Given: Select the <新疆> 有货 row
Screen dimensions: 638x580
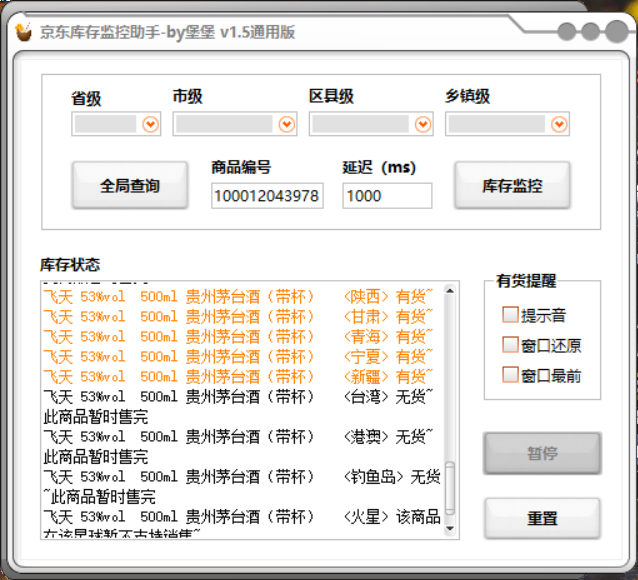Looking at the screenshot, I should tap(238, 376).
